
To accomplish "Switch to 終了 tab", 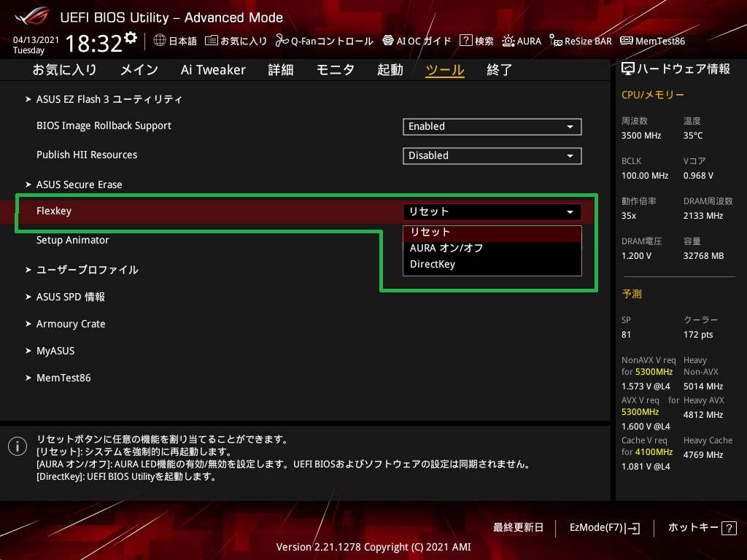I will pyautogui.click(x=499, y=70).
